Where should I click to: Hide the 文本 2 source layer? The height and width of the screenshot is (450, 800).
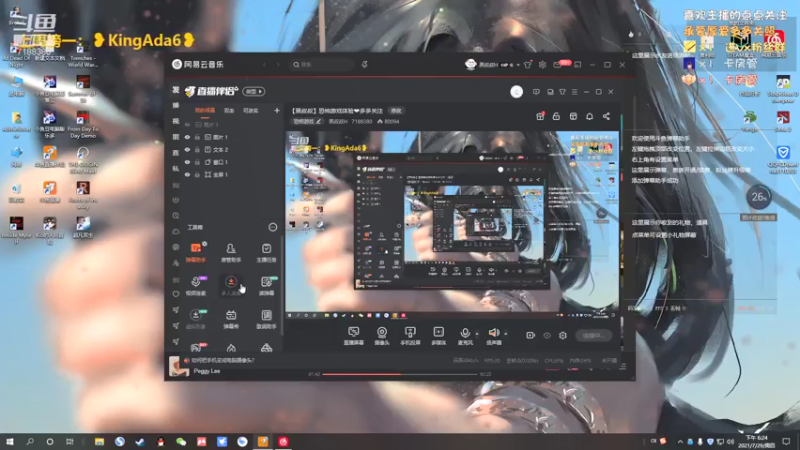[x=187, y=149]
